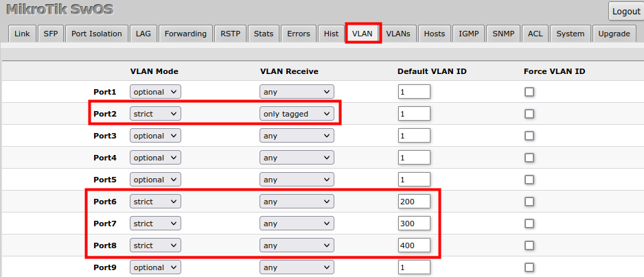
Task: Open Port3 VLAN Mode dropdown
Action: 155,136
